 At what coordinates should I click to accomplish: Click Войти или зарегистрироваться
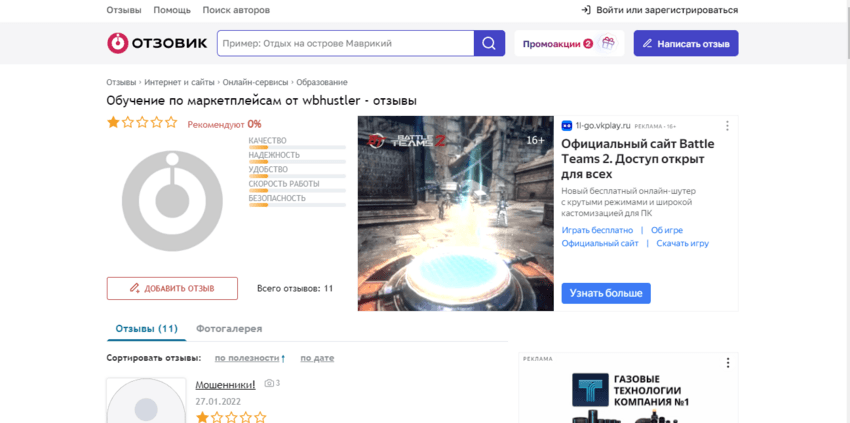pyautogui.click(x=667, y=10)
